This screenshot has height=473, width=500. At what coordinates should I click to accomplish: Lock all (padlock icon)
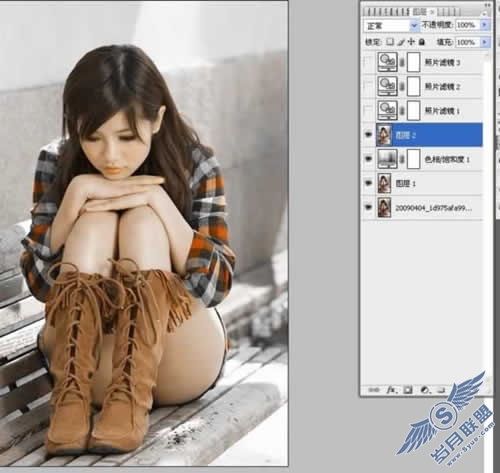click(422, 42)
